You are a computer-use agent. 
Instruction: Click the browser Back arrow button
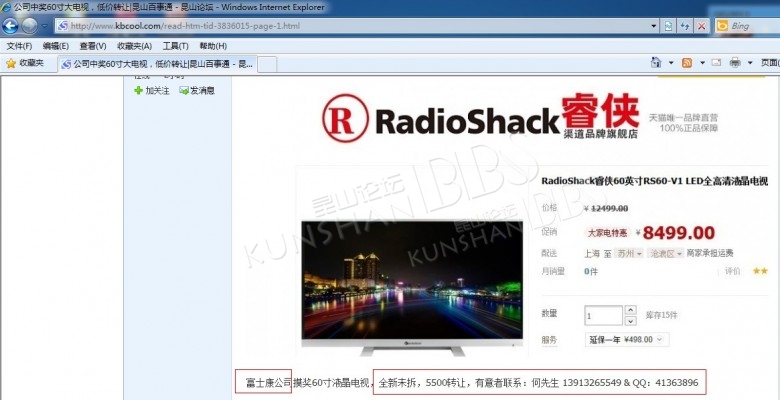point(10,26)
